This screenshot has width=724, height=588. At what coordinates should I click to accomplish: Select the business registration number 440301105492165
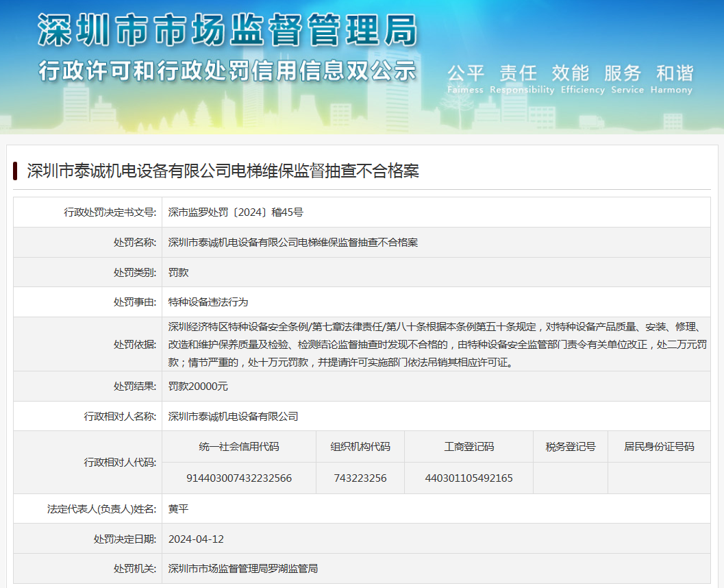(x=469, y=478)
